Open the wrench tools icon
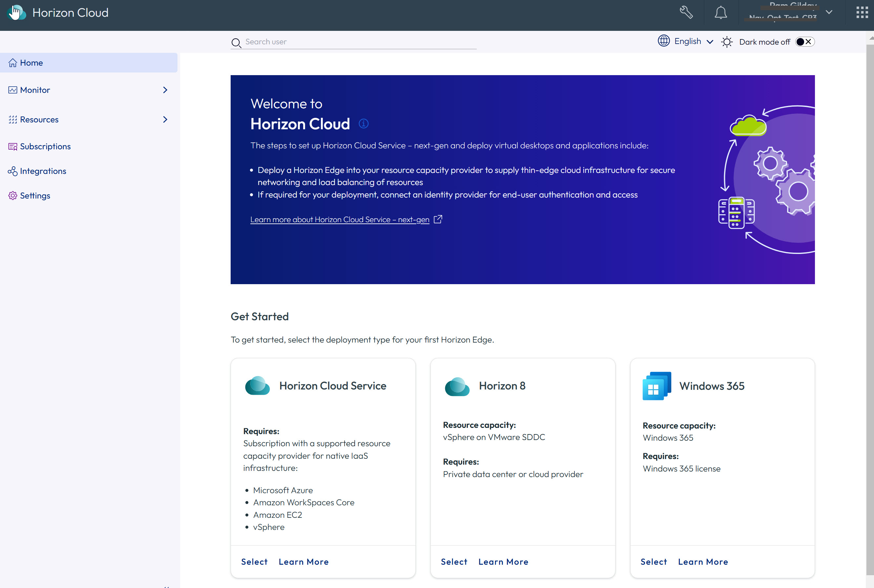The height and width of the screenshot is (588, 874). 686,12
